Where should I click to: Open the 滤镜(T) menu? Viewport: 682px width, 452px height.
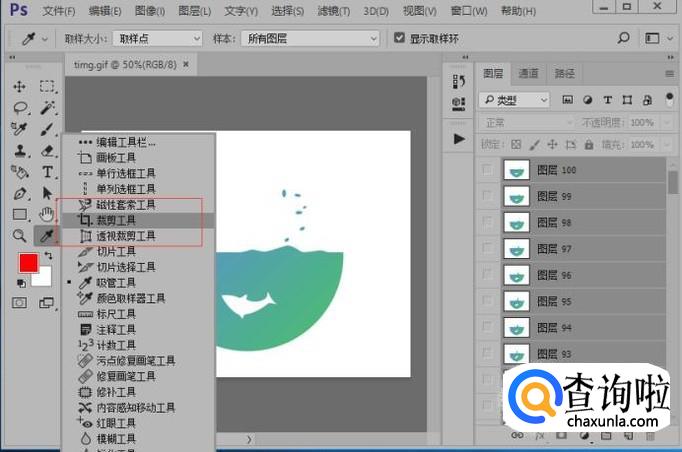[x=335, y=11]
